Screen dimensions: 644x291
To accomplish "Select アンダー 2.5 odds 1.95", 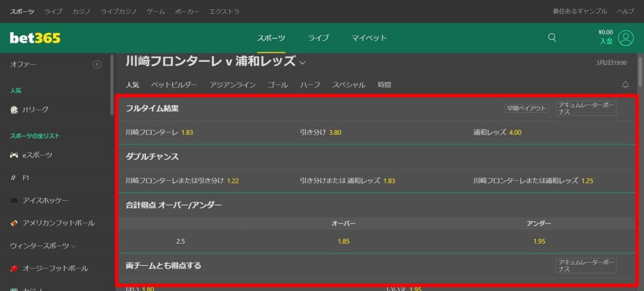I will click(539, 242).
